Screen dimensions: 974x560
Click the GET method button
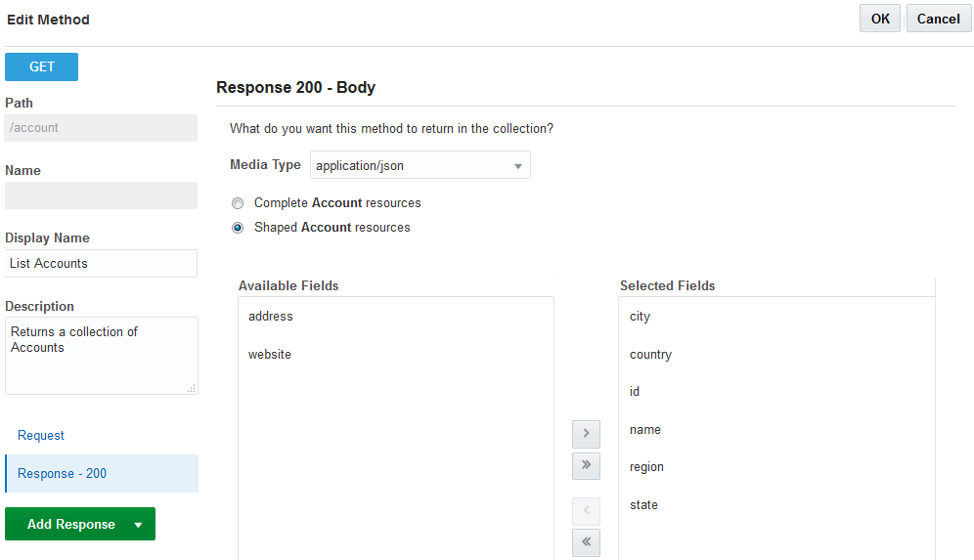[42, 67]
